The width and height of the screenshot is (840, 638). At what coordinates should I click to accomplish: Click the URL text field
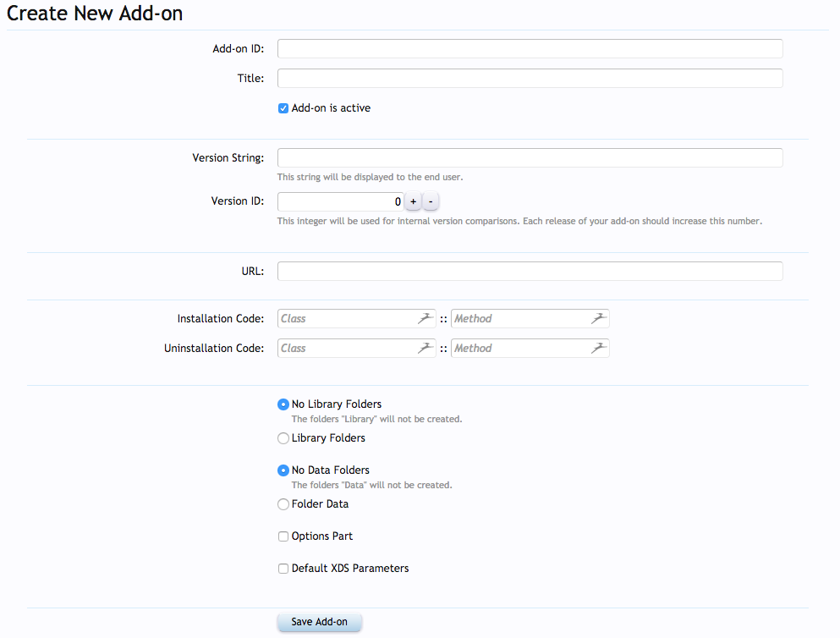[530, 271]
